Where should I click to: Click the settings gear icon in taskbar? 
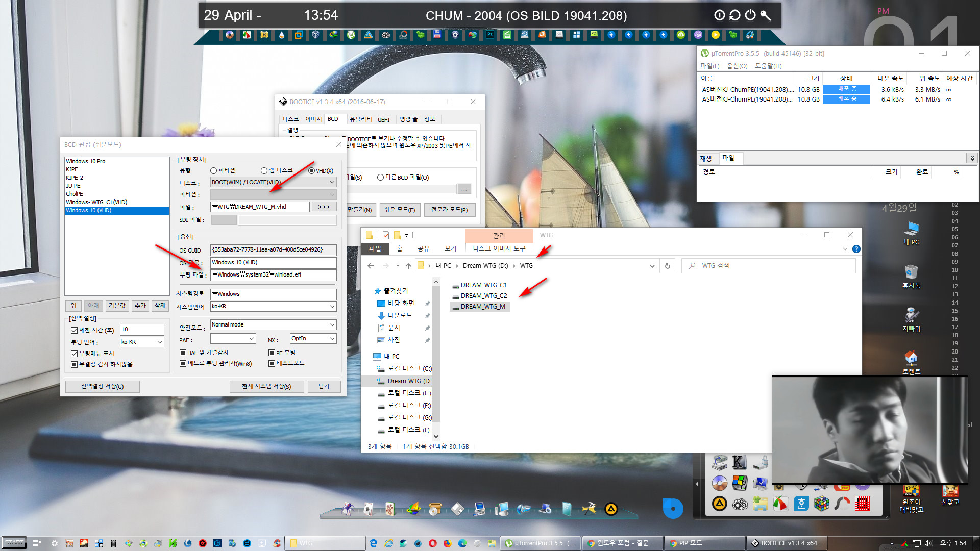[x=55, y=543]
